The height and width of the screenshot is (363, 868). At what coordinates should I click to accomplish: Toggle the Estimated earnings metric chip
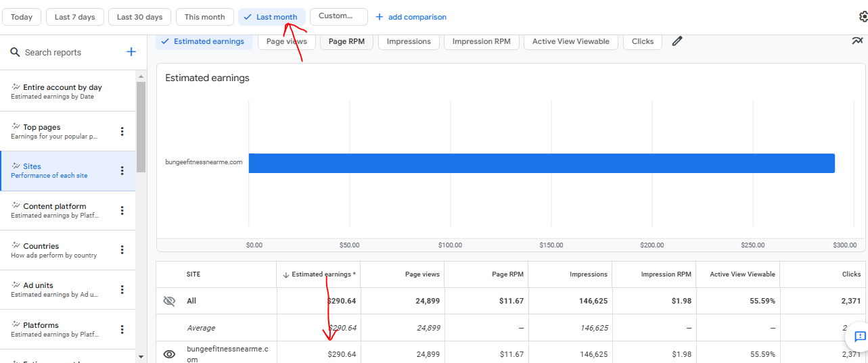coord(204,41)
